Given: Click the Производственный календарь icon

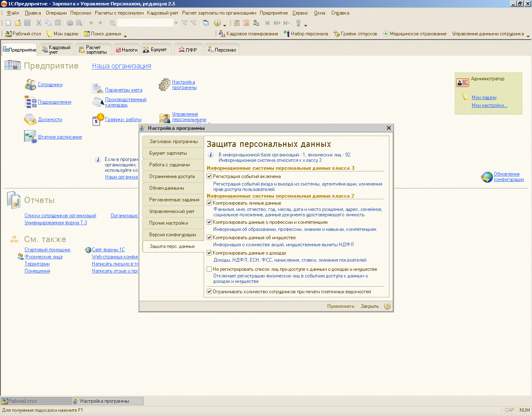Looking at the screenshot, I should tap(98, 102).
